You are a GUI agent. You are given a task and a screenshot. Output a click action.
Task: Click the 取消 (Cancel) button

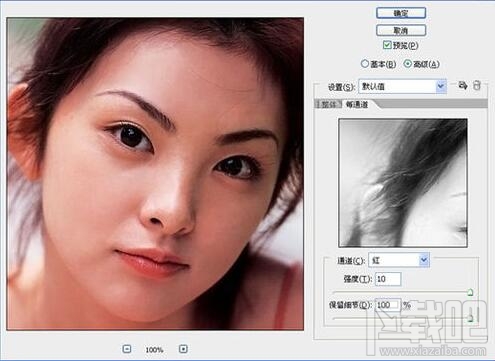pyautogui.click(x=401, y=30)
